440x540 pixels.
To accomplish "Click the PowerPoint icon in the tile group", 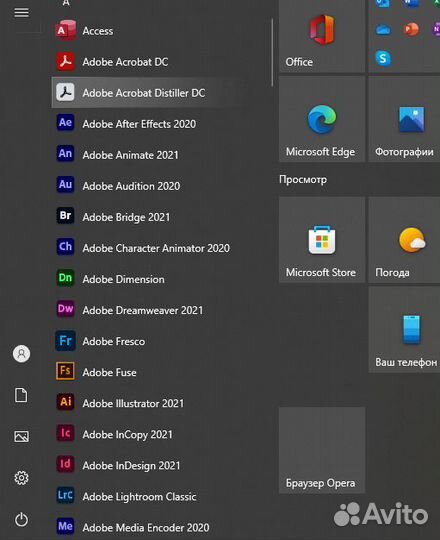I will pyautogui.click(x=411, y=30).
